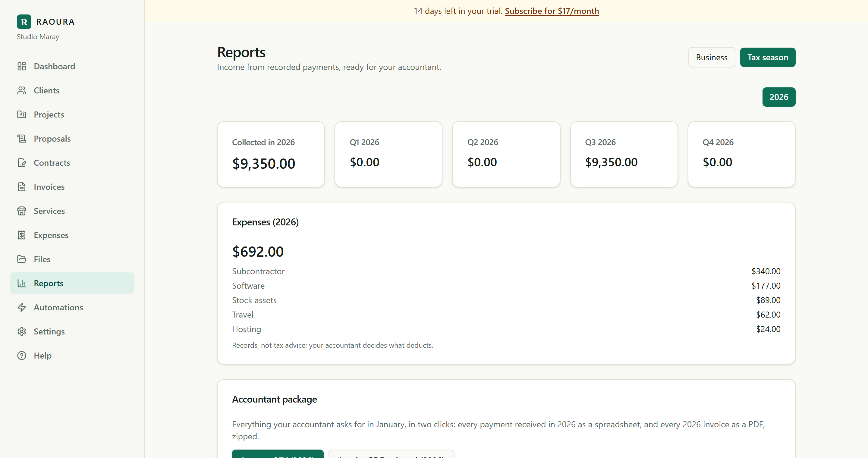Click the 'Records, not tax advice' note
868x458 pixels.
click(332, 346)
